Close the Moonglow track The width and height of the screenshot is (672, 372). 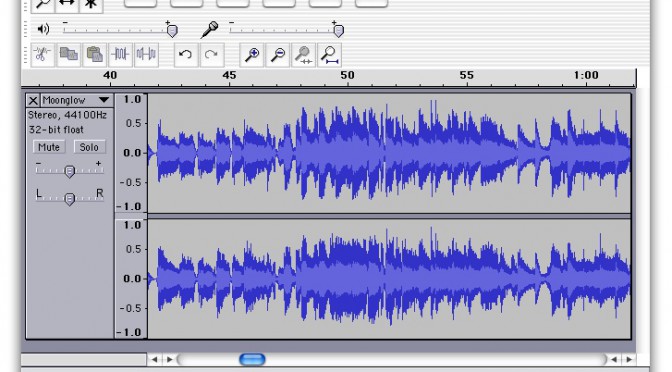click(x=33, y=100)
